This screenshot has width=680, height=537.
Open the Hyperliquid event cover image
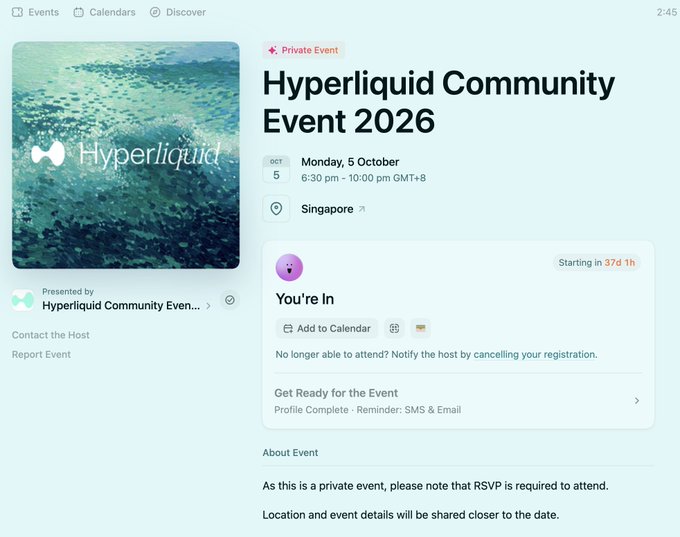126,155
